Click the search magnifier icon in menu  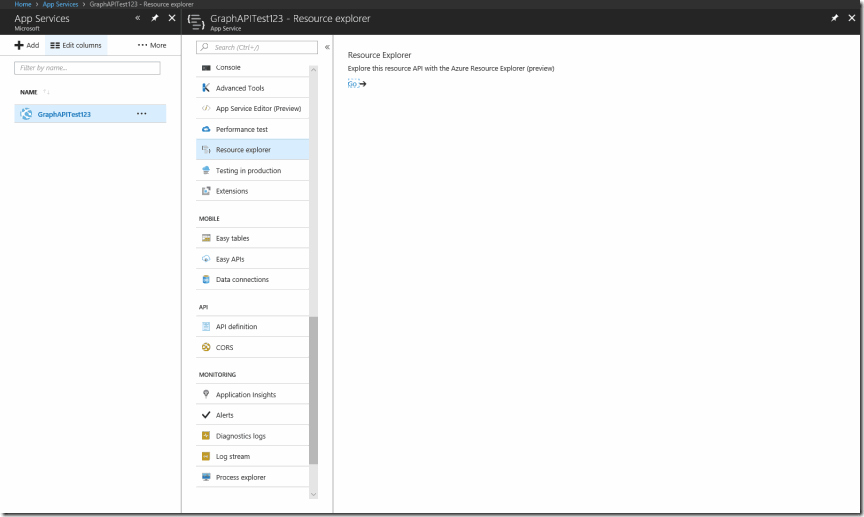[x=204, y=47]
